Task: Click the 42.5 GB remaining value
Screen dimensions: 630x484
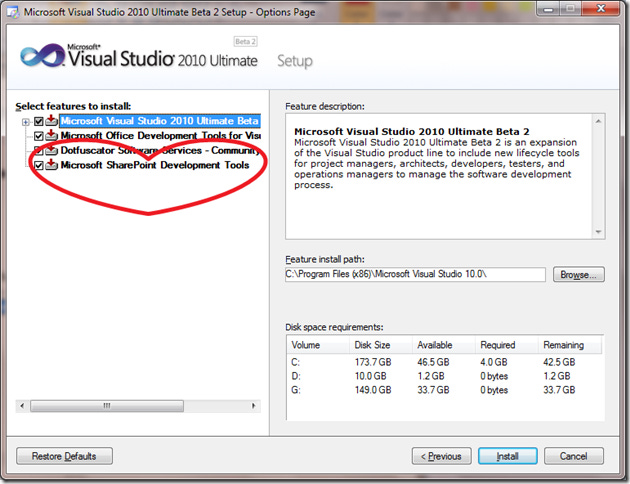Action: (x=559, y=362)
